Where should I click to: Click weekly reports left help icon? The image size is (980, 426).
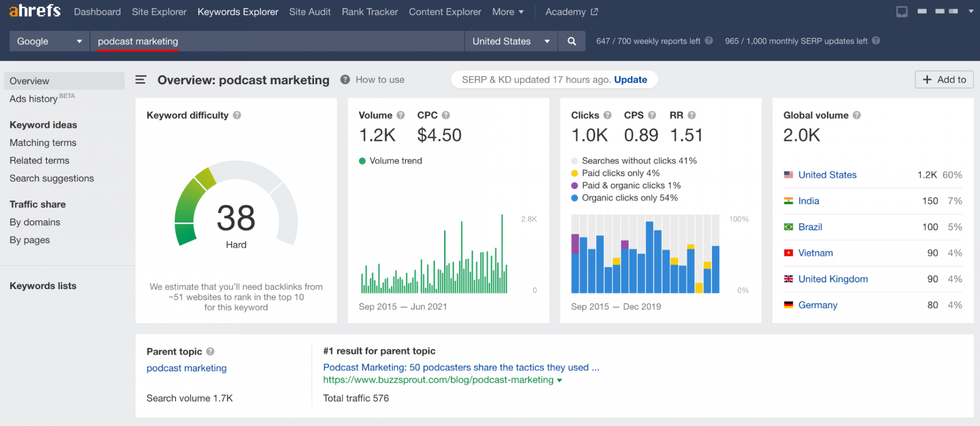click(x=709, y=41)
